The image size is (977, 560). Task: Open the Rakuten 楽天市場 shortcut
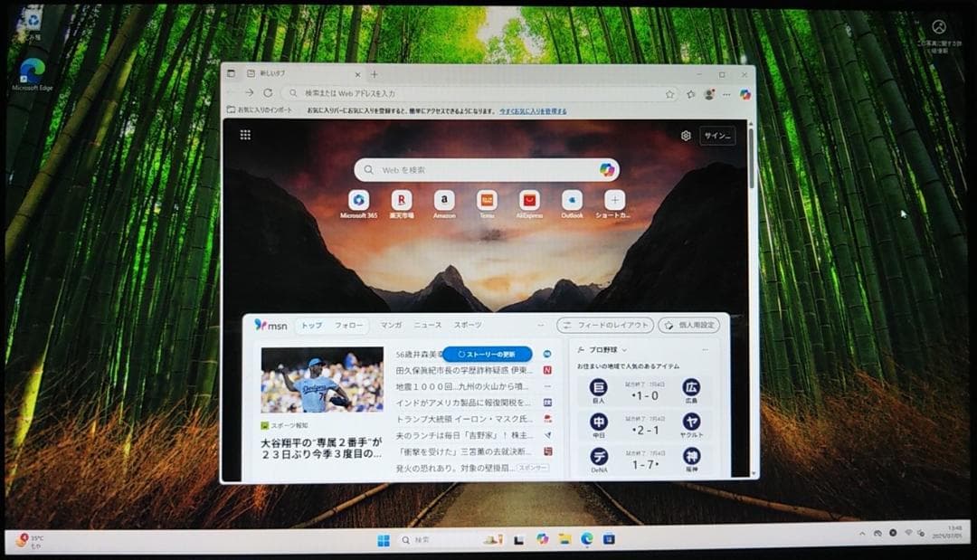tap(401, 201)
